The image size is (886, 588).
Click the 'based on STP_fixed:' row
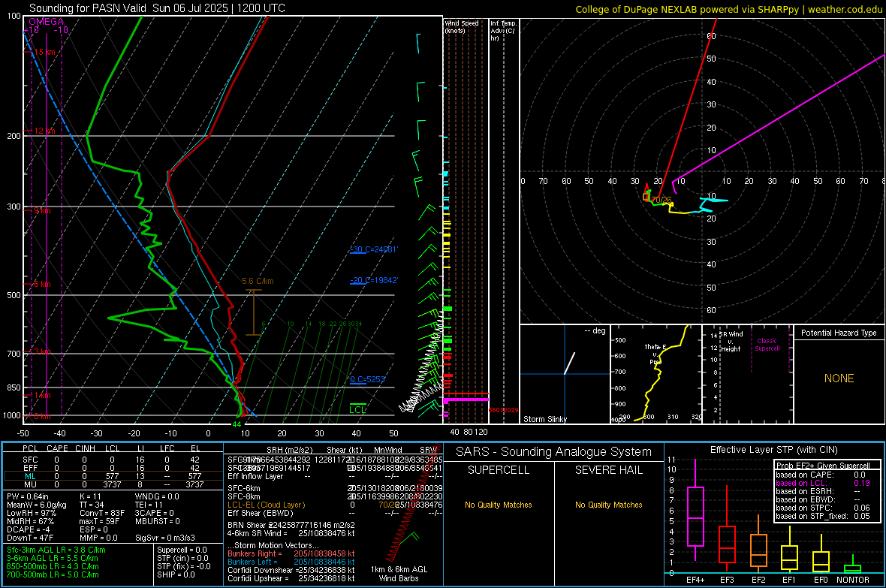pyautogui.click(x=823, y=516)
